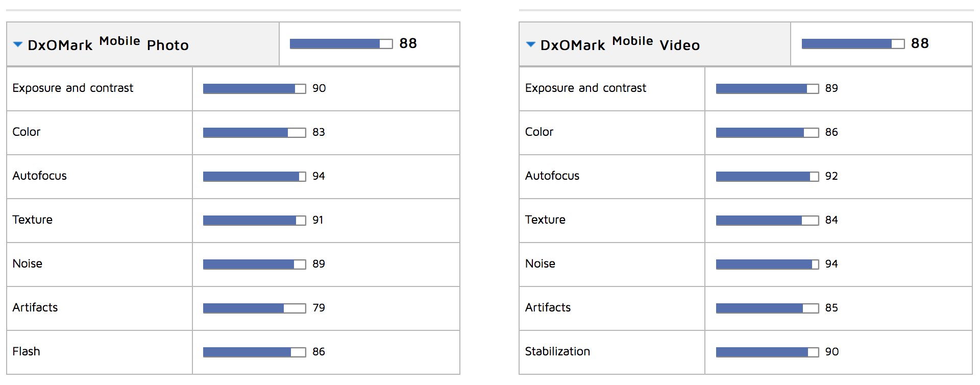Screen dimensions: 980x385
Task: Click the Video Noise score bar
Action: [x=767, y=264]
